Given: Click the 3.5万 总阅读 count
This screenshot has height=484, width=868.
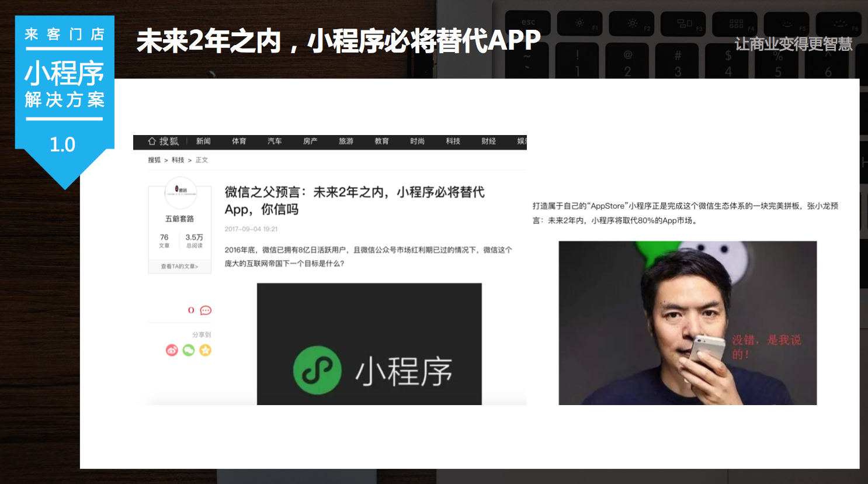Looking at the screenshot, I should point(195,241).
